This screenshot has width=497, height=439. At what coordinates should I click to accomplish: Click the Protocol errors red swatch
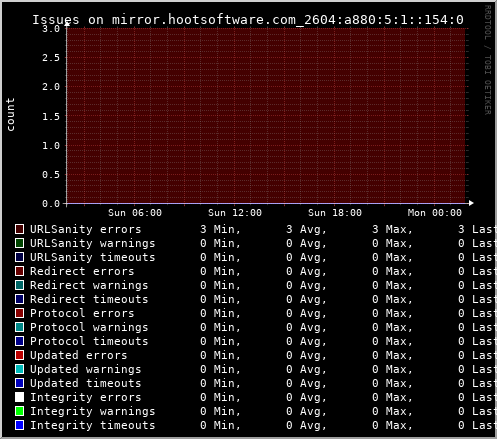[19, 313]
